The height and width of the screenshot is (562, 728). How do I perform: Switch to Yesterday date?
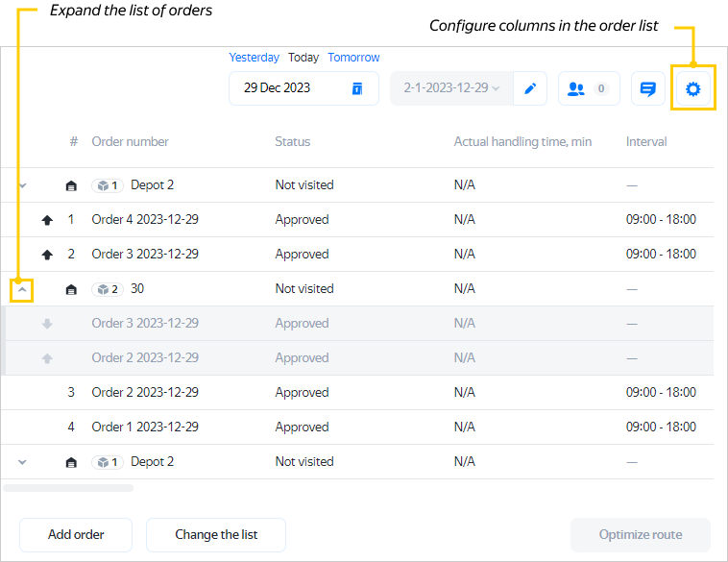[254, 58]
